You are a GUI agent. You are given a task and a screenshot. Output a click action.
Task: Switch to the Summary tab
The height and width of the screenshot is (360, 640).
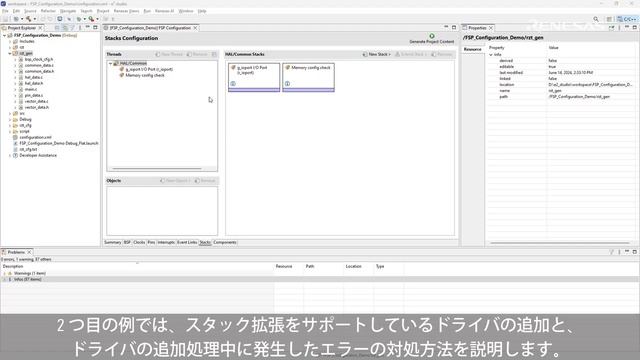coord(113,242)
